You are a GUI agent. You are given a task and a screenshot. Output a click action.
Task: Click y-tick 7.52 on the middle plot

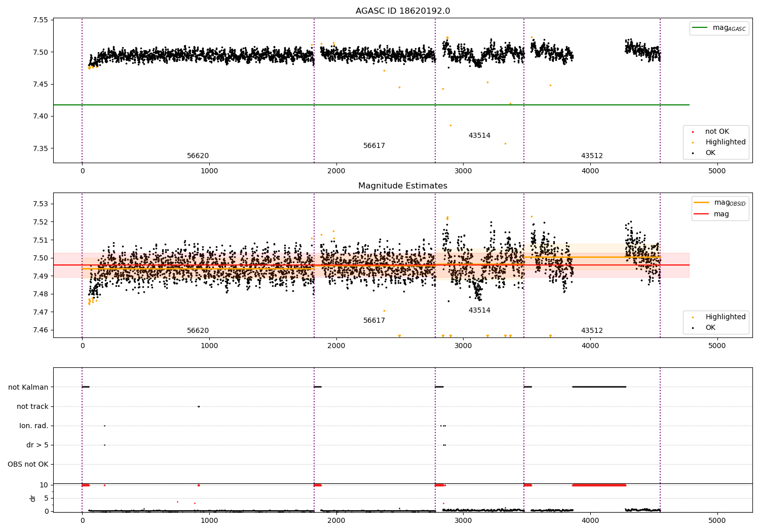[x=40, y=222]
